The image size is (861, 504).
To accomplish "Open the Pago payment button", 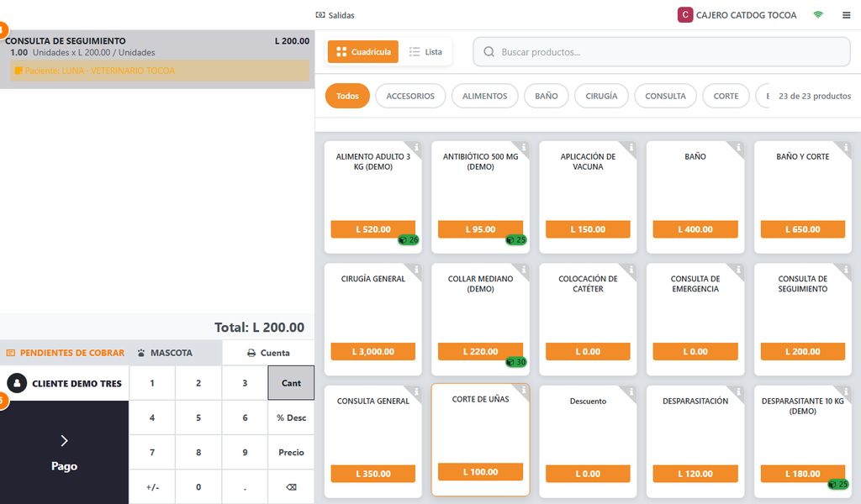I will (64, 453).
